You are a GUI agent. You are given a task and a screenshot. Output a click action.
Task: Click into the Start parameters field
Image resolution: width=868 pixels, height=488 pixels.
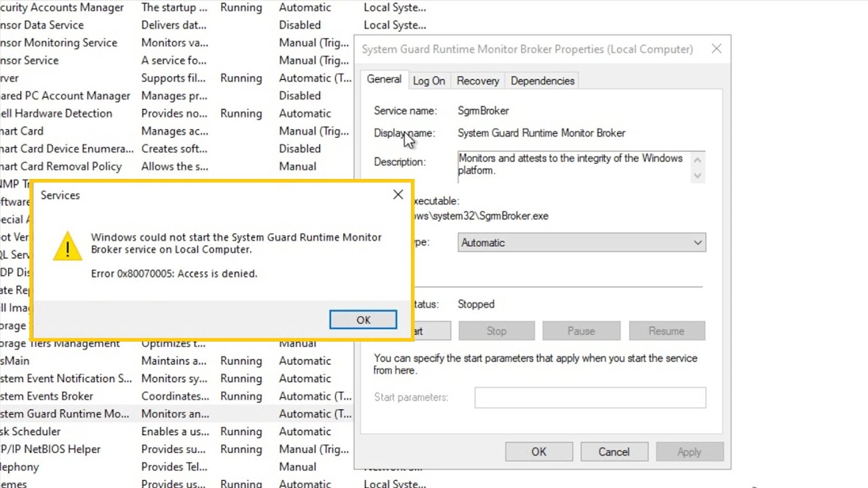(x=590, y=397)
